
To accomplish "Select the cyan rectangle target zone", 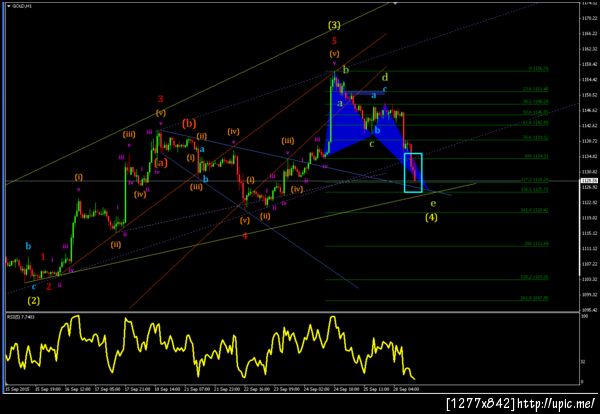I will [413, 173].
